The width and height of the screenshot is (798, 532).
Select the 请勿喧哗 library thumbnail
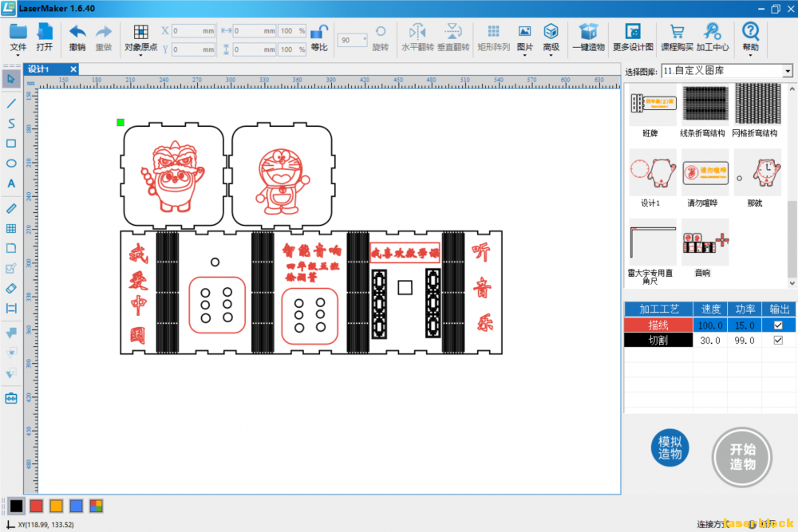point(705,172)
